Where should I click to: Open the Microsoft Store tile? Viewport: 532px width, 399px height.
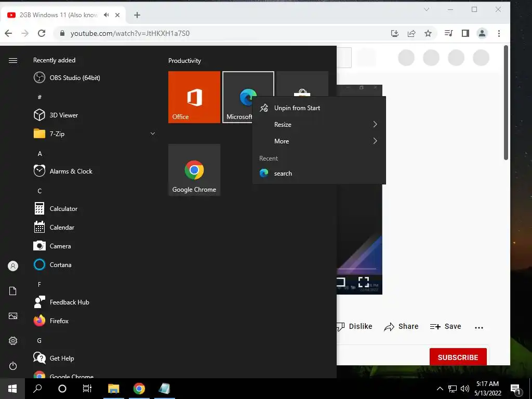click(x=302, y=84)
